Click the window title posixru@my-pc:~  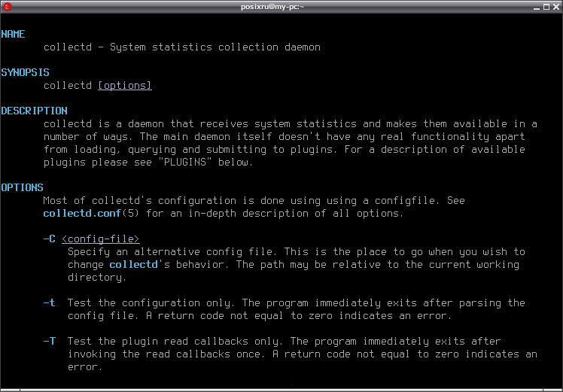point(272,7)
